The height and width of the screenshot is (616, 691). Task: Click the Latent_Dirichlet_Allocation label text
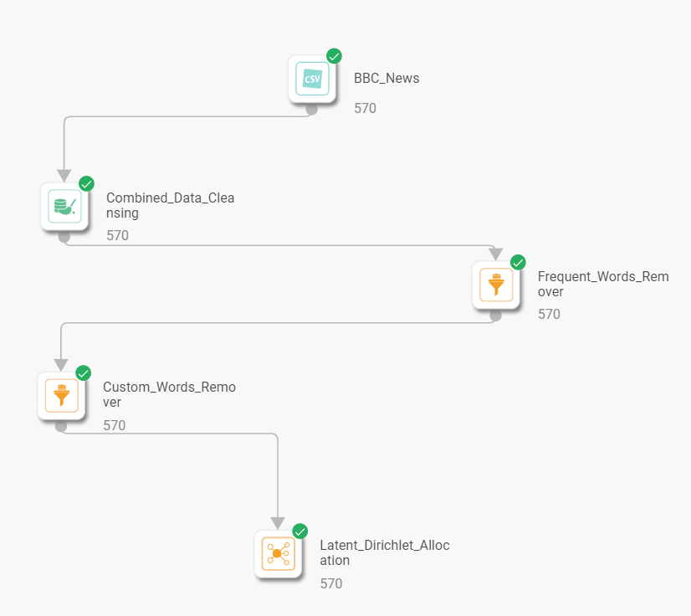[x=385, y=552]
